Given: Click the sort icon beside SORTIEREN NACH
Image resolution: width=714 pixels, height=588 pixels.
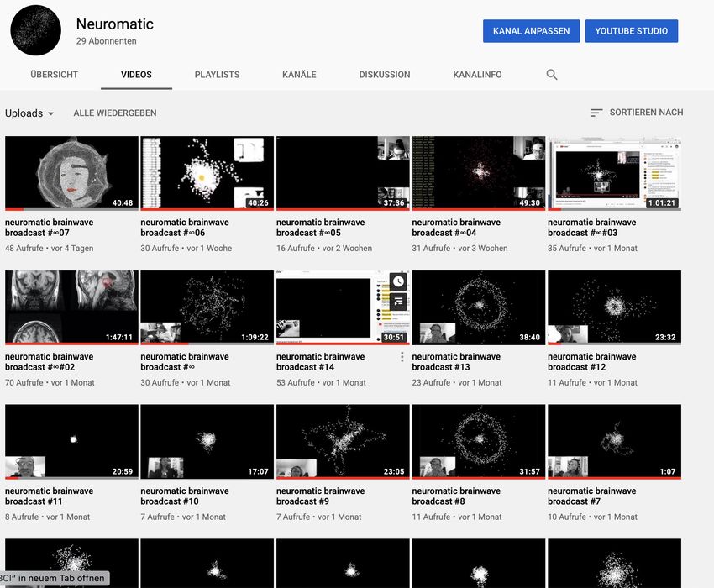Looking at the screenshot, I should pos(596,113).
